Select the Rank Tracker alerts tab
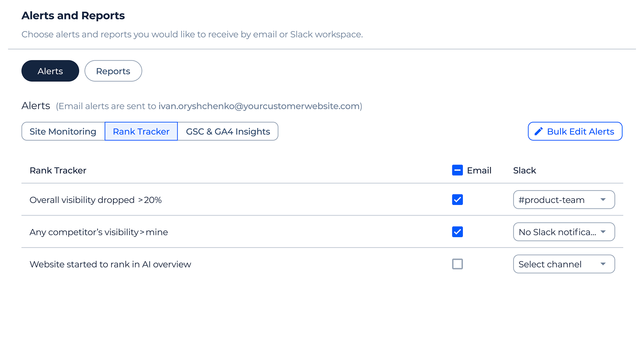Viewport: 644px width, 363px height. (x=141, y=131)
